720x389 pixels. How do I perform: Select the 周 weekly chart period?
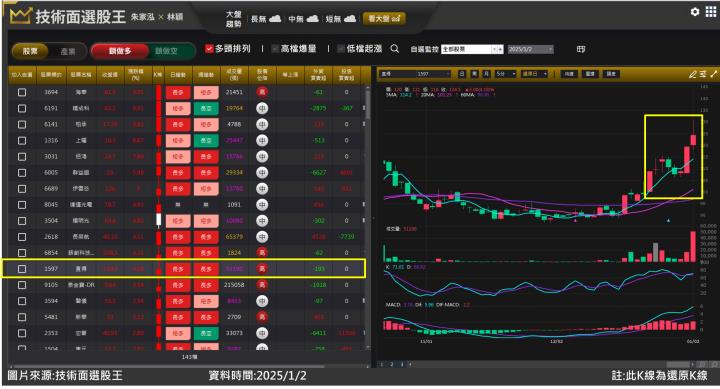(474, 74)
